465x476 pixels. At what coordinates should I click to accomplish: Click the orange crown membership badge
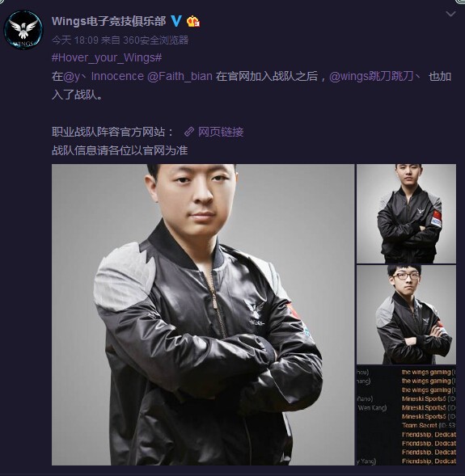point(193,21)
